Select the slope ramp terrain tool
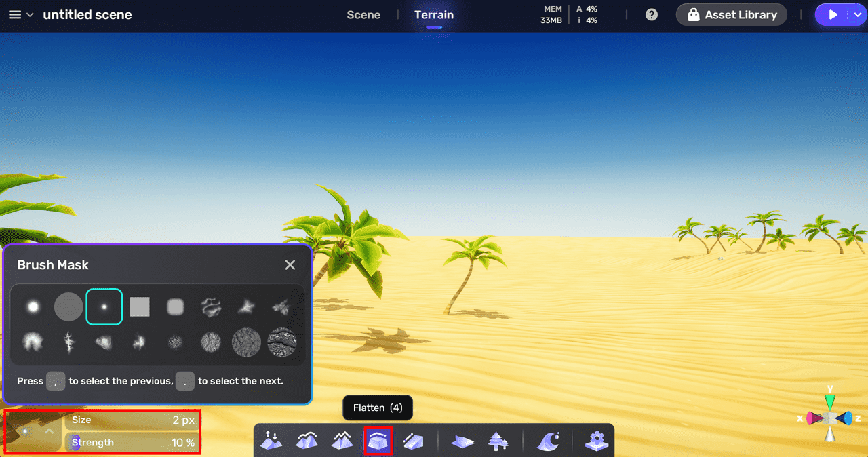 (413, 441)
